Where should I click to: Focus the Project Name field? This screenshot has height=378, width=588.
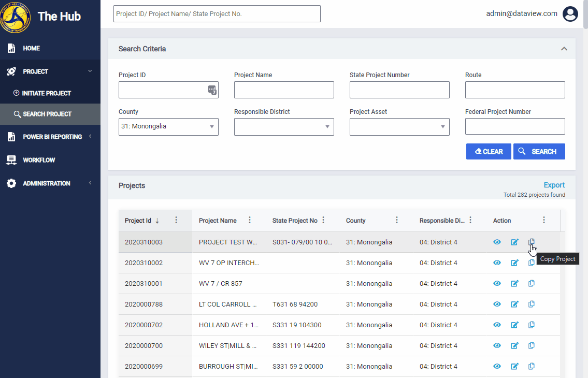pyautogui.click(x=284, y=90)
